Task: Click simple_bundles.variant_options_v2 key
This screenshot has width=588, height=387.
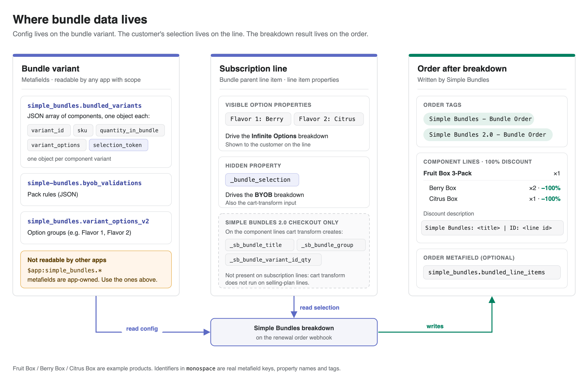Action: pyautogui.click(x=88, y=221)
